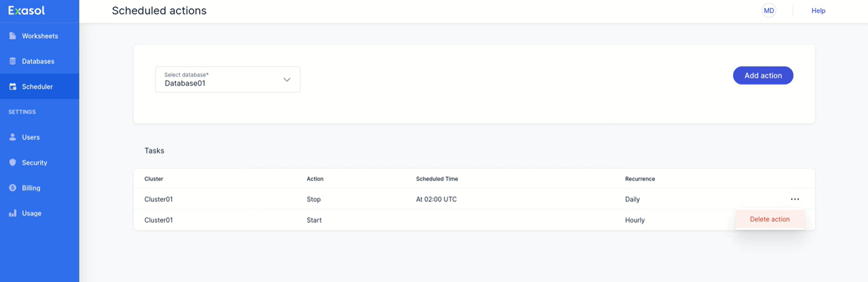Open the Help link
This screenshot has width=868, height=282.
(x=818, y=10)
